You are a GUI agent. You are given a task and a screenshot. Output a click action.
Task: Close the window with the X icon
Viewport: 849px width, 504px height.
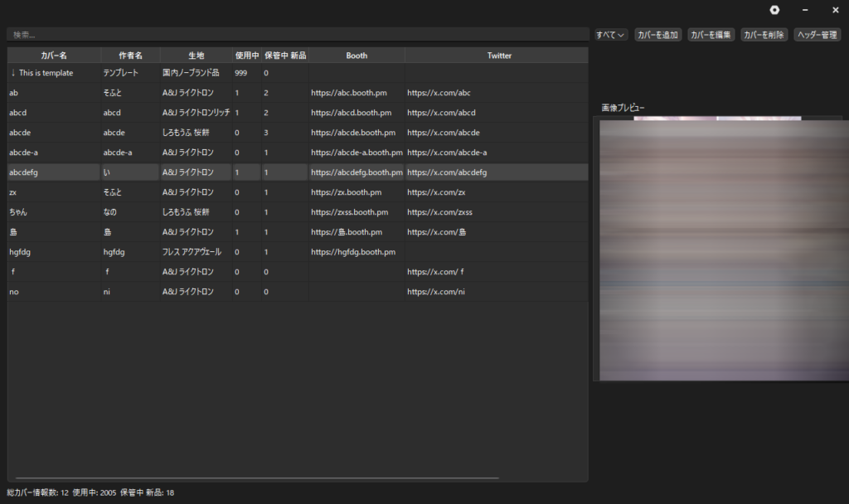coord(835,10)
